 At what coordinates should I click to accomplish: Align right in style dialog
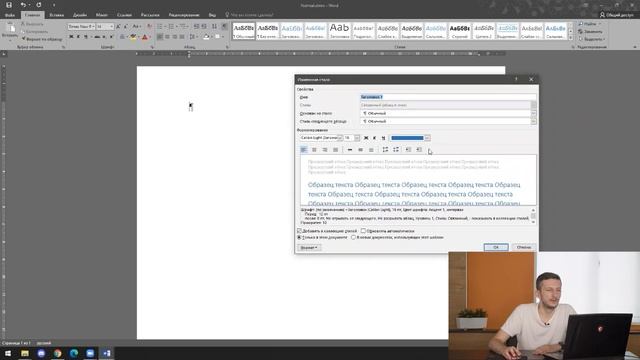(x=325, y=150)
